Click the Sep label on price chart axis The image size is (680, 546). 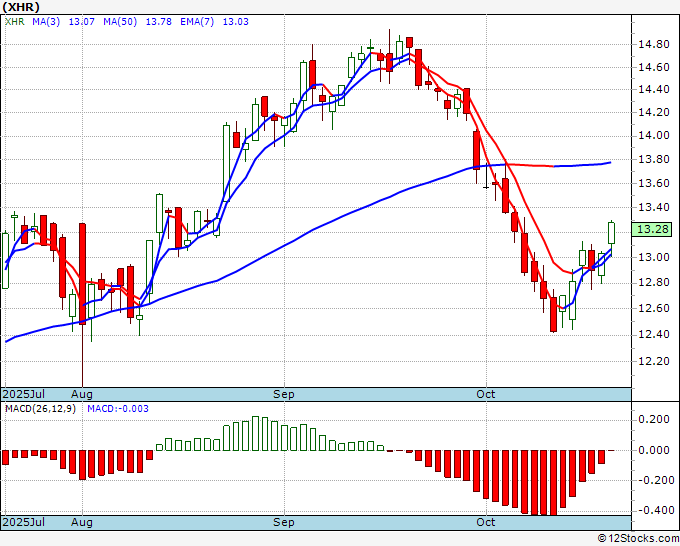click(284, 394)
